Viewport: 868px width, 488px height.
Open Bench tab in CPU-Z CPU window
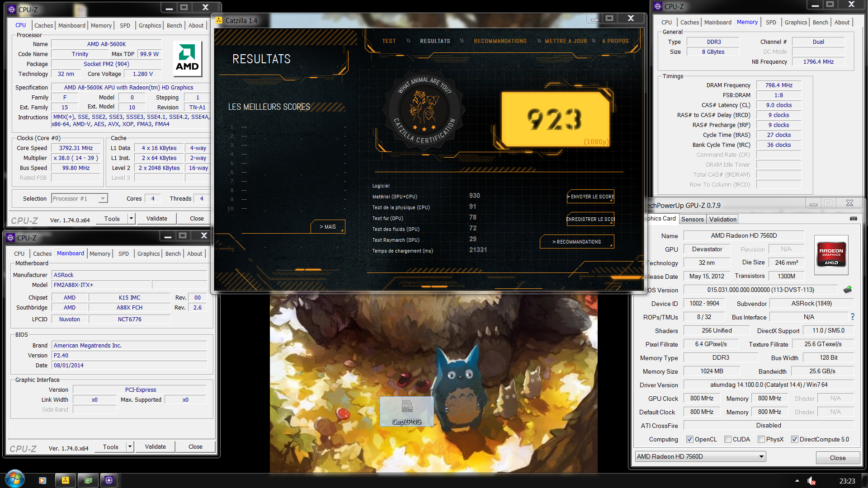(174, 25)
